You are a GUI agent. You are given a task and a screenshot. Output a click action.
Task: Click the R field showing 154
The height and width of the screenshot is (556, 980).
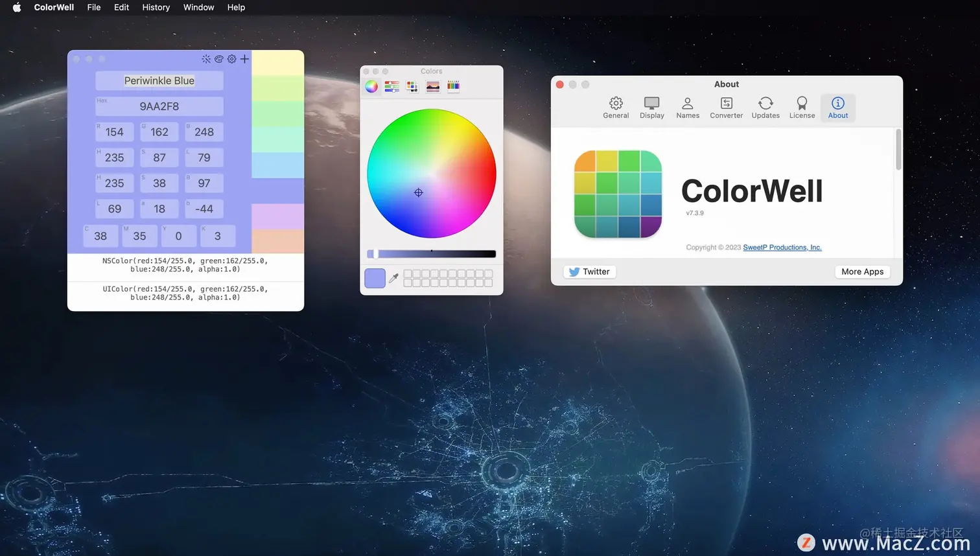coord(115,132)
